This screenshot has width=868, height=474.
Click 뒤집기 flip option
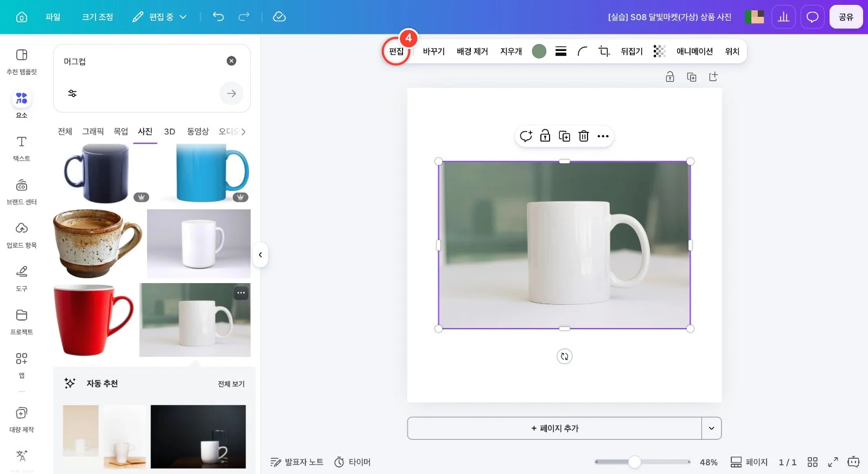[x=632, y=51]
